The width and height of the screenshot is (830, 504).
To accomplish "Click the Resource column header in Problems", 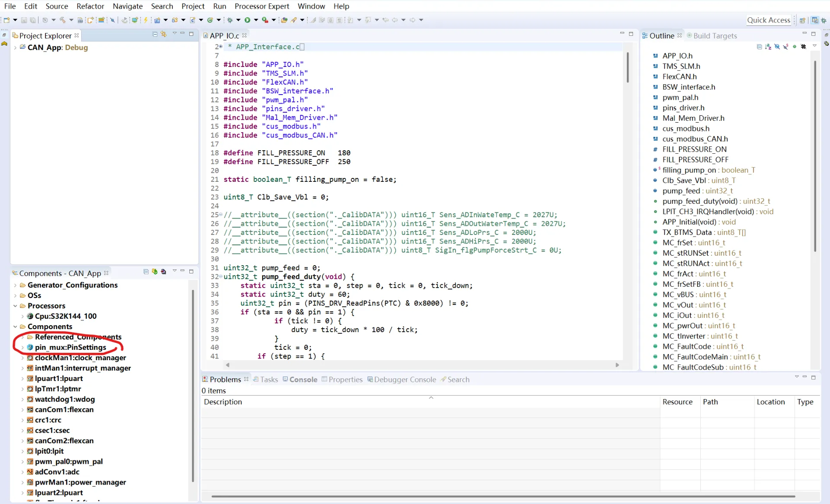I will coord(680,402).
